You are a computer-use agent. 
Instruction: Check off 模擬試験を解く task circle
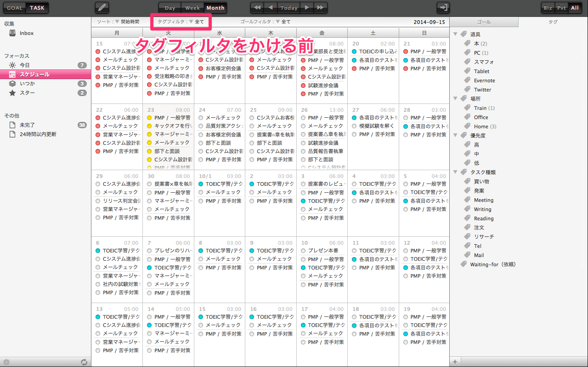(354, 126)
